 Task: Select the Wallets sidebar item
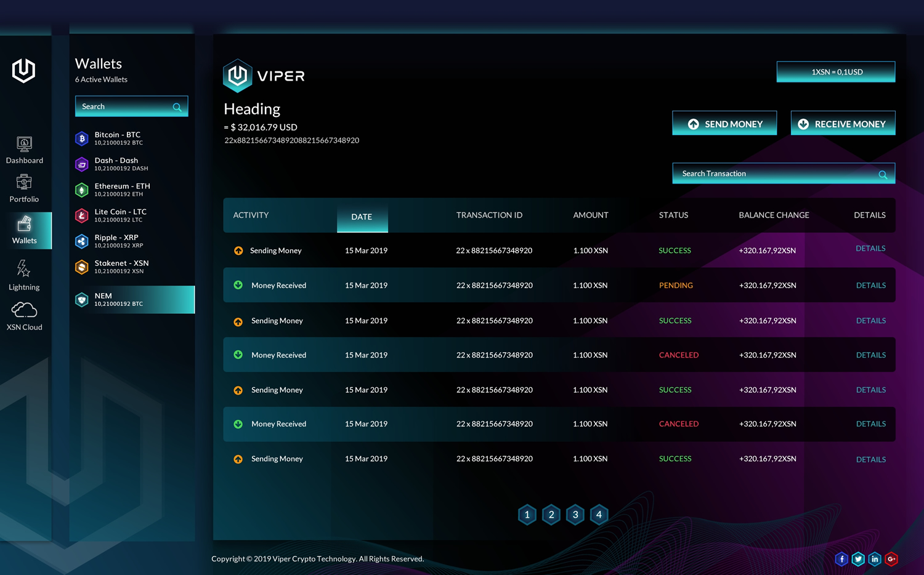click(25, 231)
